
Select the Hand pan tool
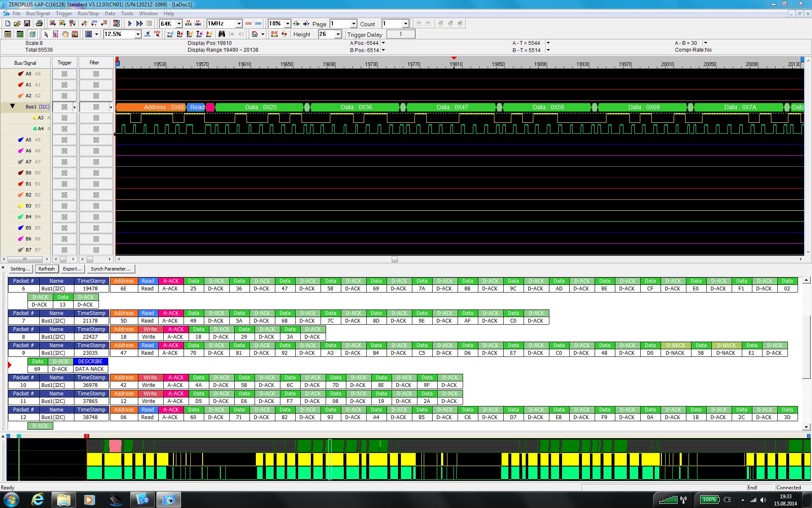tap(65, 34)
